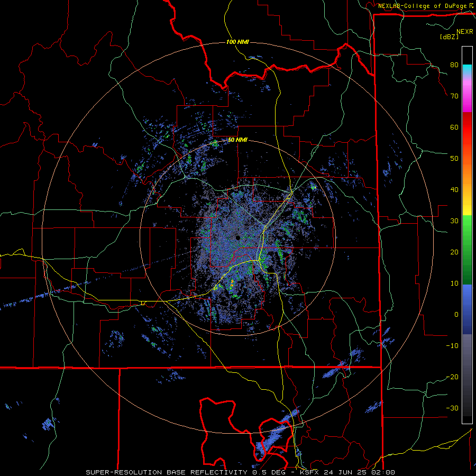This screenshot has height=476, width=476.
Task: Click the 70 dBZ scale value
Action: click(454, 96)
